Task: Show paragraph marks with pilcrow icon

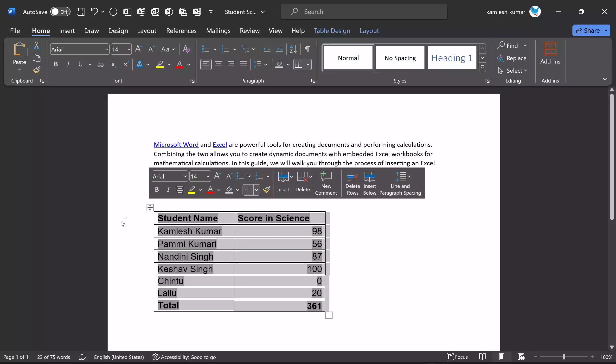Action: (x=307, y=49)
